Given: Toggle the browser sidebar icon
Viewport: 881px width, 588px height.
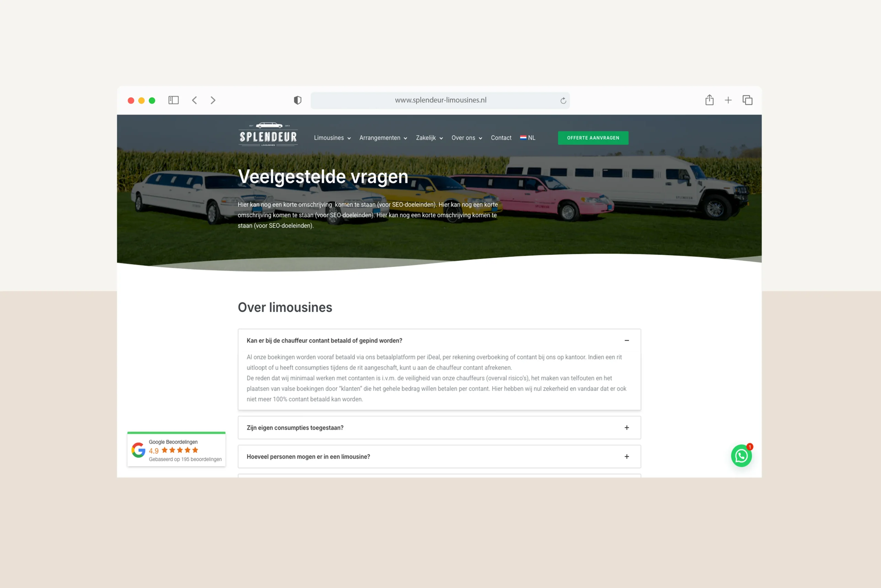Looking at the screenshot, I should click(x=173, y=100).
